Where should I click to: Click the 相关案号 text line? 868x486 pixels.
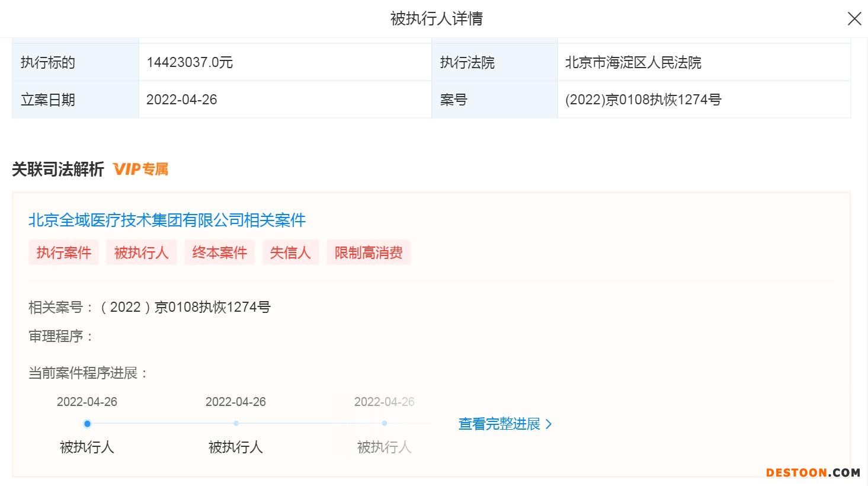click(x=149, y=307)
